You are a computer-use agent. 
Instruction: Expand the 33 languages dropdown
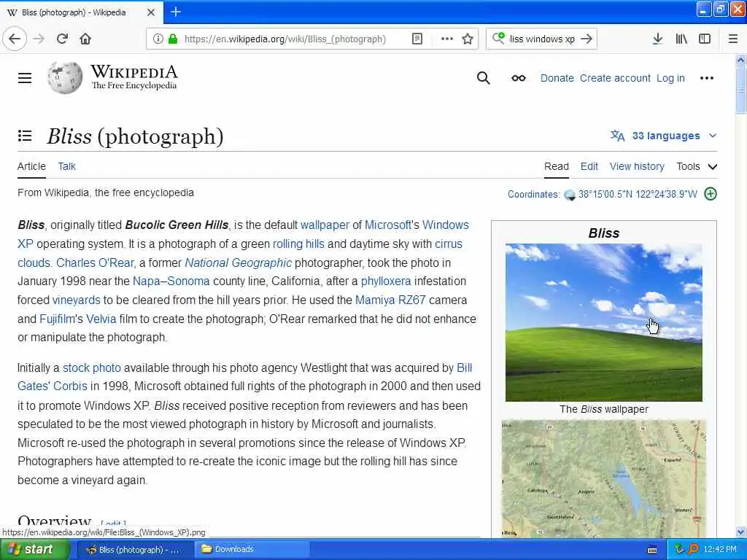pyautogui.click(x=664, y=136)
